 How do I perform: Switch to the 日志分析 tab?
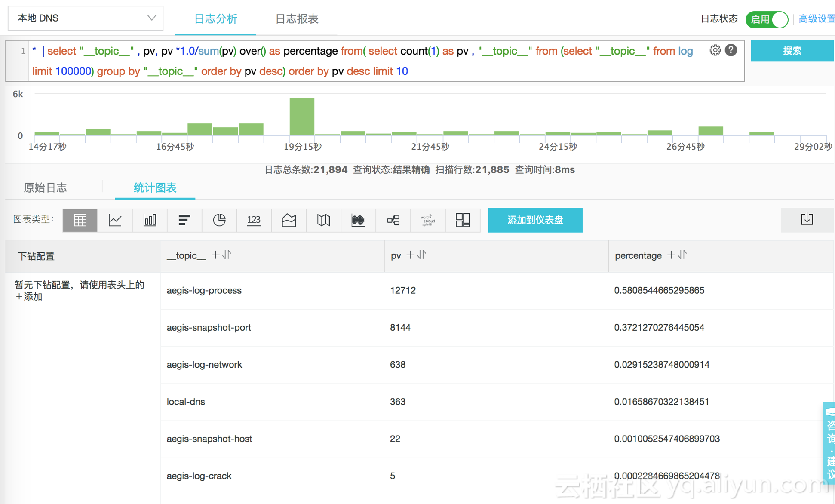point(215,19)
